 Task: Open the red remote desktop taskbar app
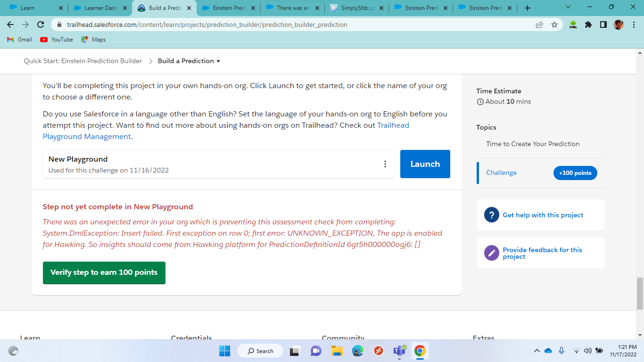(378, 351)
